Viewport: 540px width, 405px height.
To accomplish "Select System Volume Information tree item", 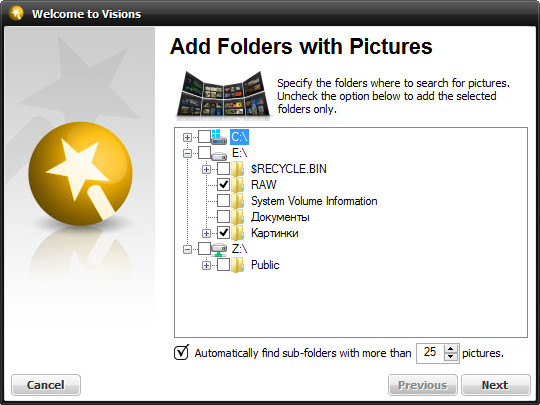I will [x=314, y=201].
